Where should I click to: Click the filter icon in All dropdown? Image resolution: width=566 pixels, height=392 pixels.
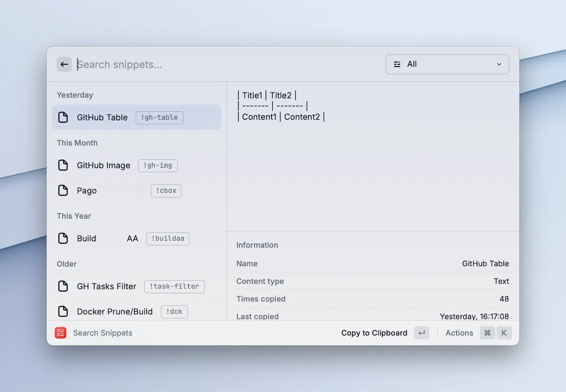point(397,64)
